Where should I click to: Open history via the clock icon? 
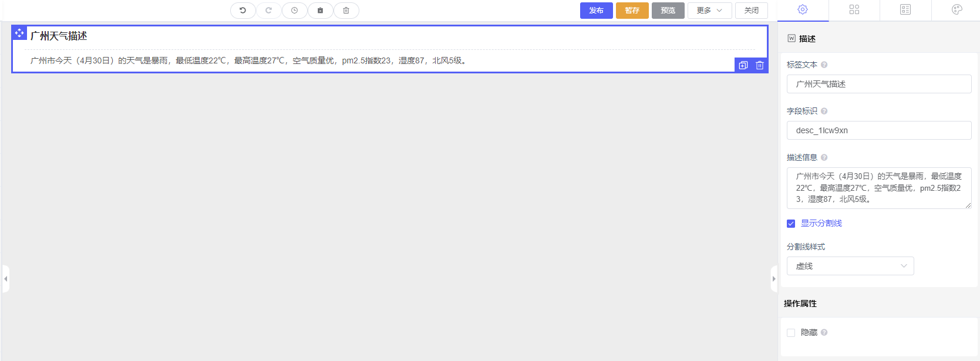tap(294, 11)
